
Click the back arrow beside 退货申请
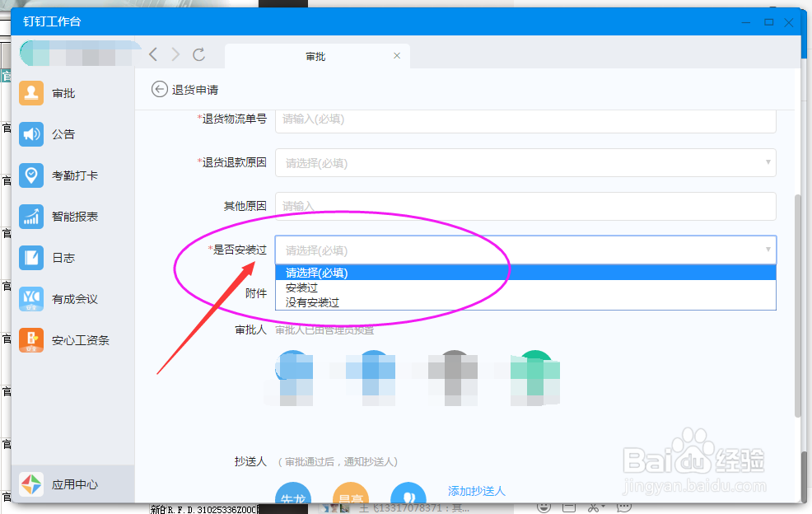(159, 89)
